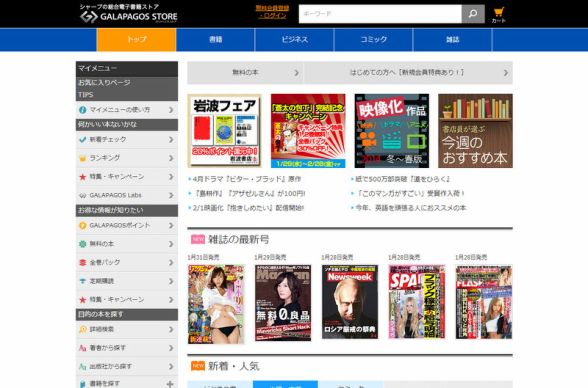Open the shopping cart icon
This screenshot has height=388, width=588.
[498, 12]
